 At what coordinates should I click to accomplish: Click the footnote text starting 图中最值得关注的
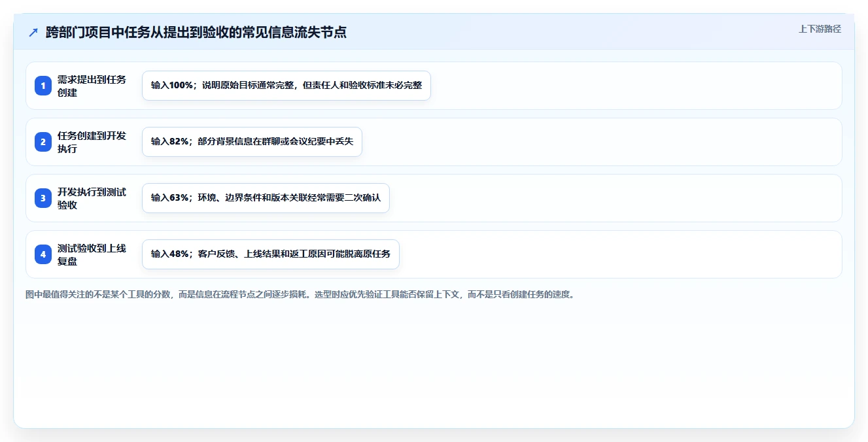point(300,295)
